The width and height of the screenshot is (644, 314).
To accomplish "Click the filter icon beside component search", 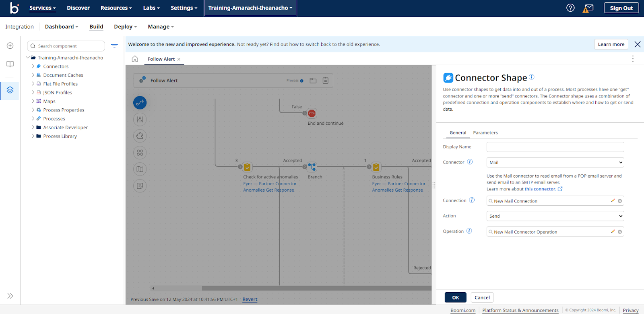I will [114, 46].
